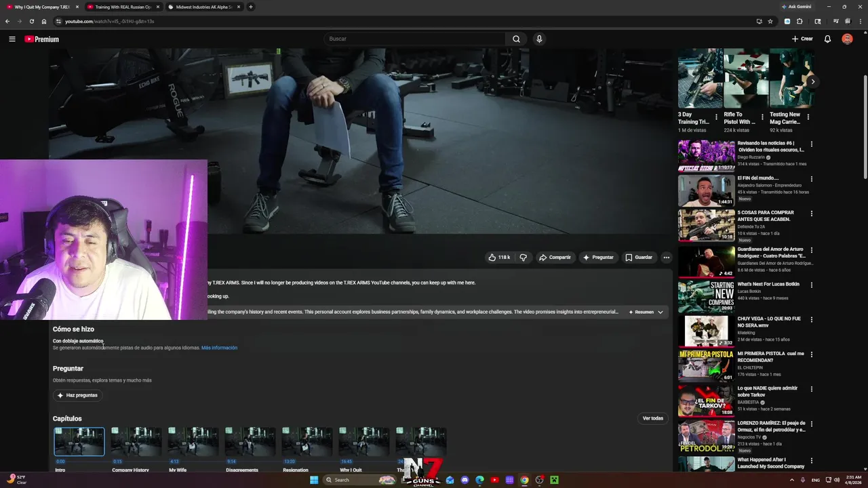Screen dimensions: 868x488
Task: Open Discord from the taskbar
Action: 465,480
